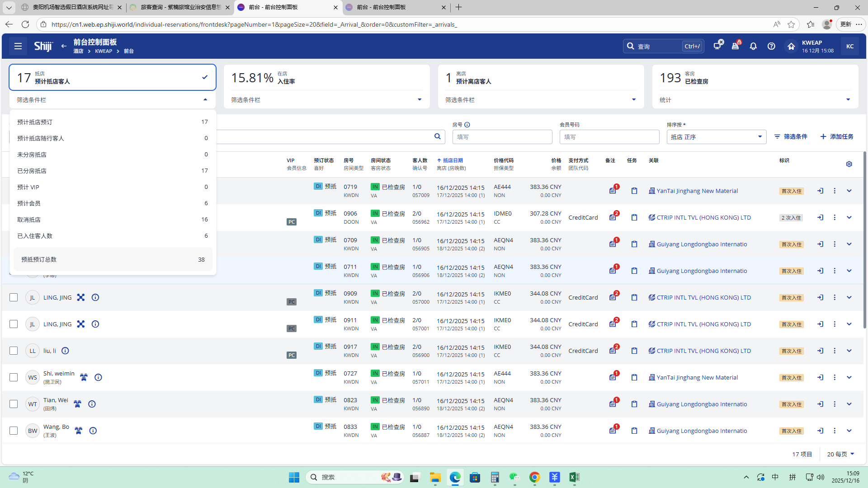Open notes icon for room 0833 row
Image resolution: width=868 pixels, height=488 pixels.
pos(613,431)
